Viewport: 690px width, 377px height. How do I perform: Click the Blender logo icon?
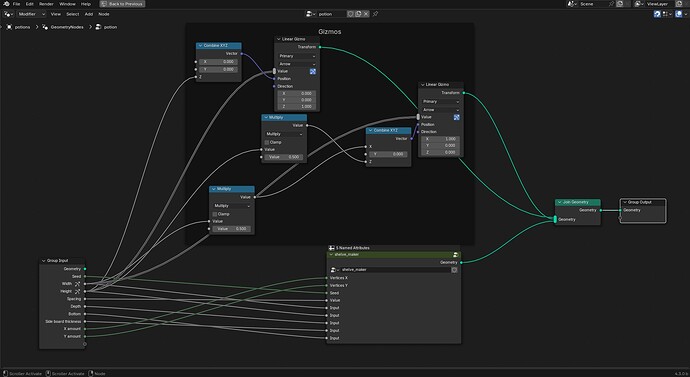pos(6,4)
